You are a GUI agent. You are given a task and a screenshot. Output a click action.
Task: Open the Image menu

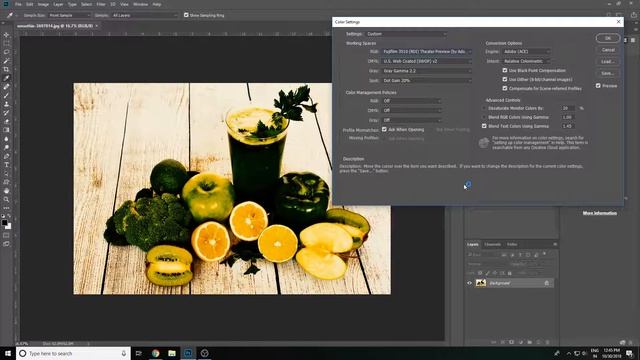43,4
